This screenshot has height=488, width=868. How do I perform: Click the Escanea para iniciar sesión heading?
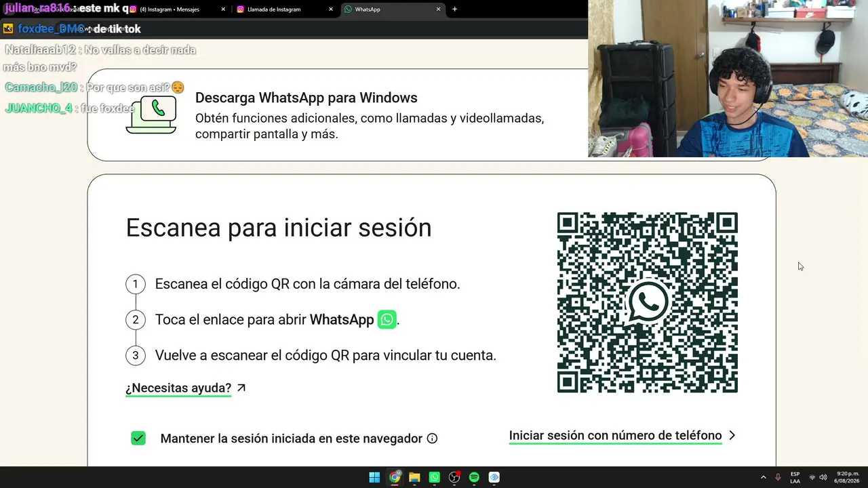click(x=279, y=228)
